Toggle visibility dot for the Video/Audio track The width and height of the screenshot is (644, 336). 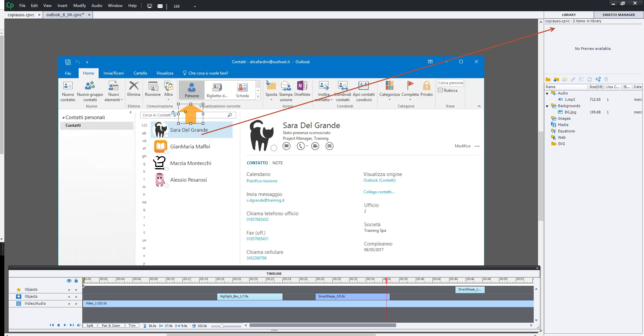(x=69, y=304)
